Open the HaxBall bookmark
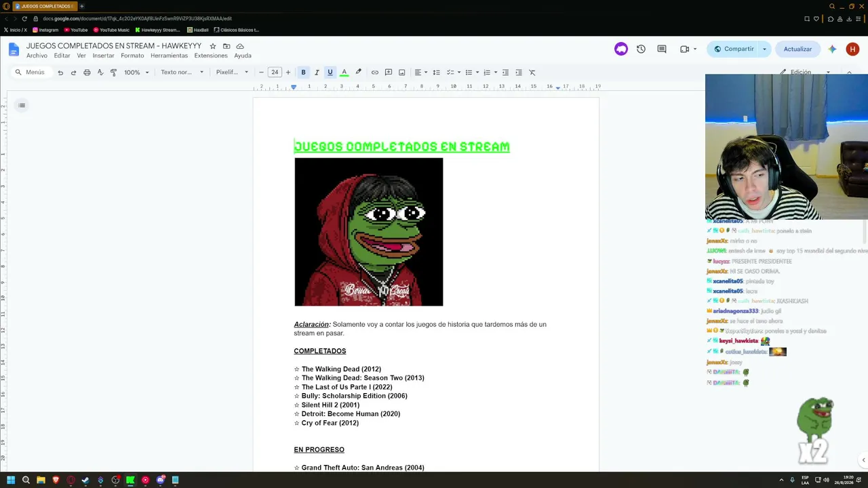868x488 pixels. [197, 30]
